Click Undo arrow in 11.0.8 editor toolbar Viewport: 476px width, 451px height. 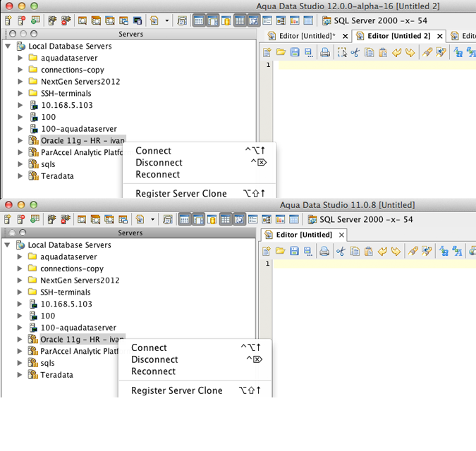pyautogui.click(x=382, y=251)
